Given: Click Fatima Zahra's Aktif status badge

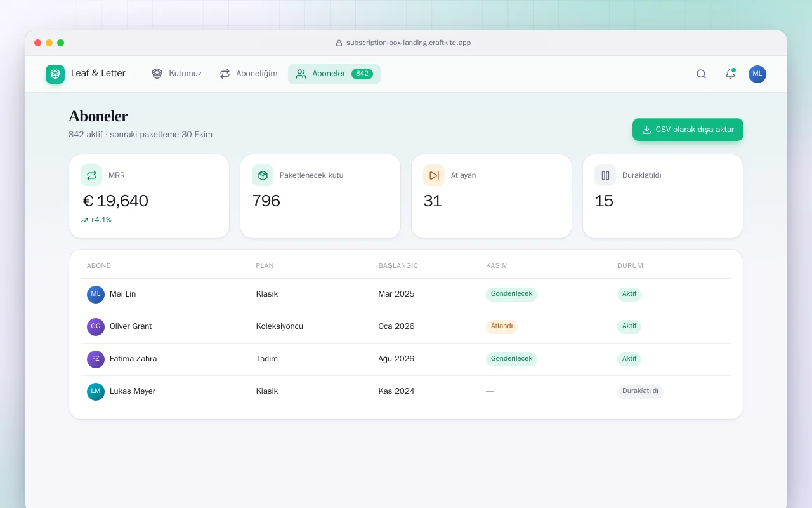Looking at the screenshot, I should [629, 359].
